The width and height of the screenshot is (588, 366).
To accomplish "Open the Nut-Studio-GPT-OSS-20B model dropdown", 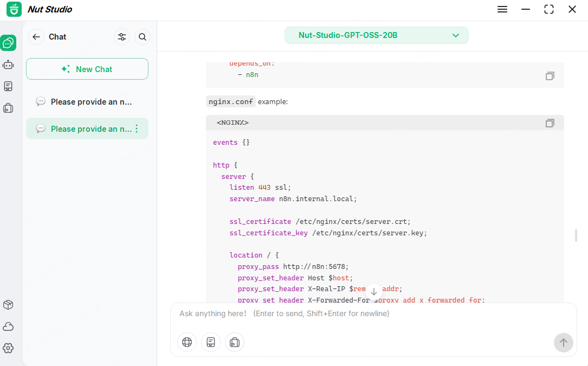I will [x=377, y=35].
